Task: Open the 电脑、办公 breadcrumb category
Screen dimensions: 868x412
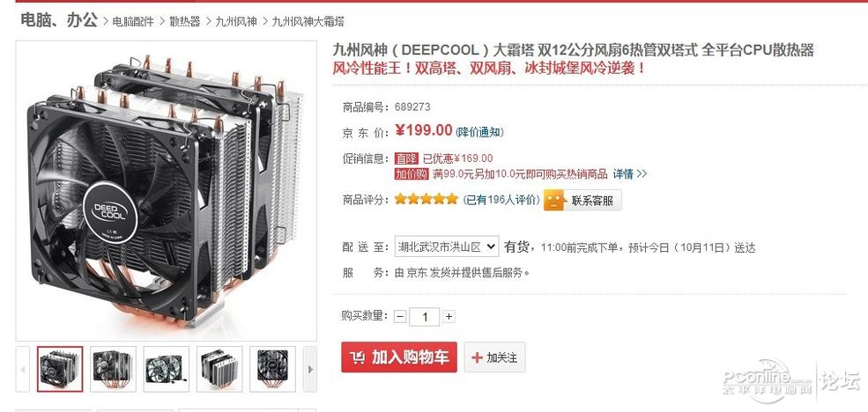Action: [59, 20]
